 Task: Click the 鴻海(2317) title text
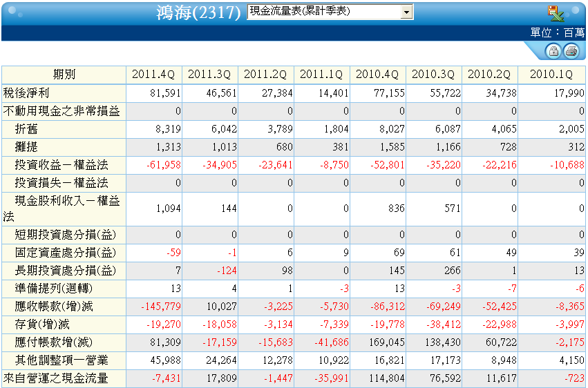[198, 12]
